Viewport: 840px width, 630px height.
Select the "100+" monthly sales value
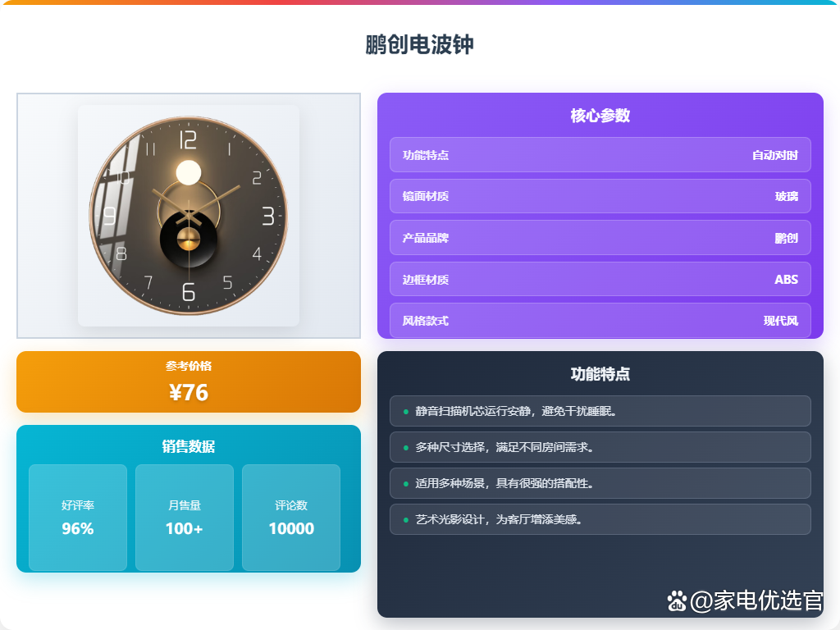tap(185, 529)
